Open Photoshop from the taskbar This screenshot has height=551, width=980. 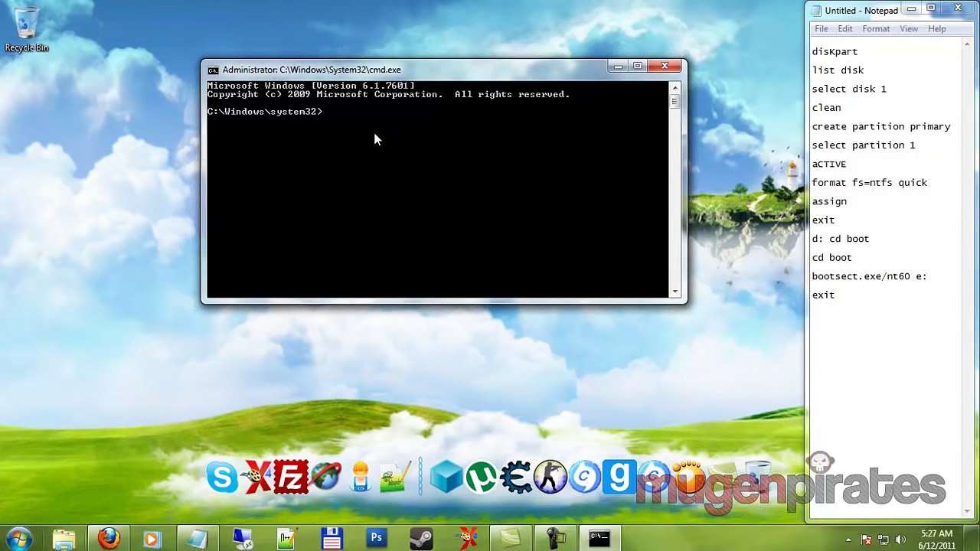tap(376, 538)
